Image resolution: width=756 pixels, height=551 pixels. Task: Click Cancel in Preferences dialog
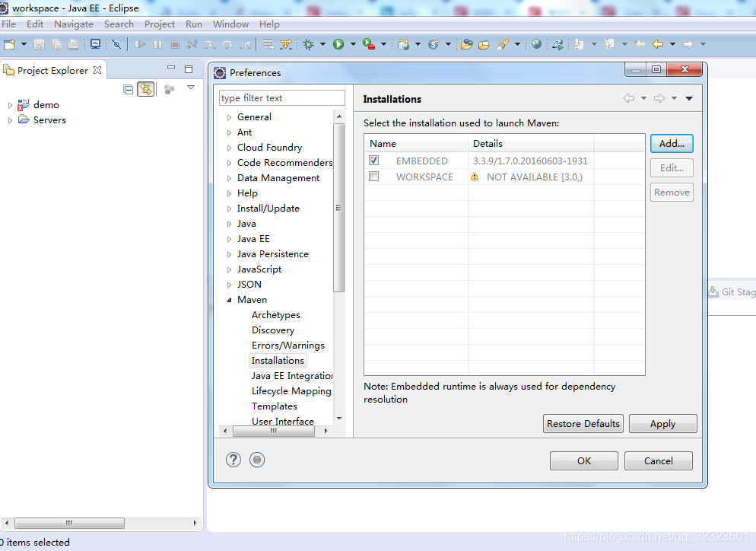click(658, 460)
